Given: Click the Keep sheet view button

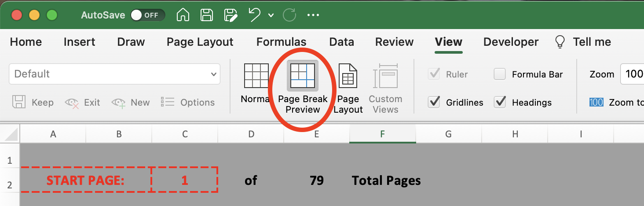Looking at the screenshot, I should click(33, 102).
